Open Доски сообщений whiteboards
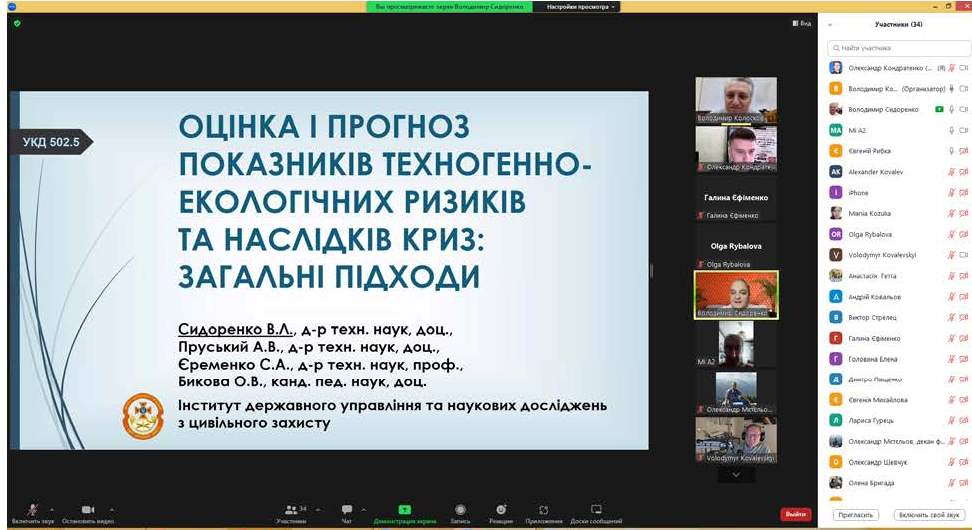Image resolution: width=972 pixels, height=530 pixels. coord(596,510)
